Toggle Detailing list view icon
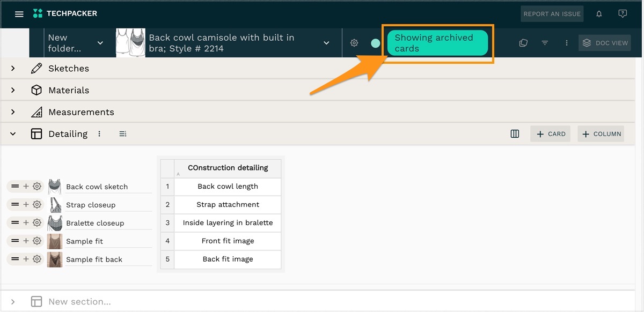This screenshot has width=644, height=312. pyautogui.click(x=123, y=134)
